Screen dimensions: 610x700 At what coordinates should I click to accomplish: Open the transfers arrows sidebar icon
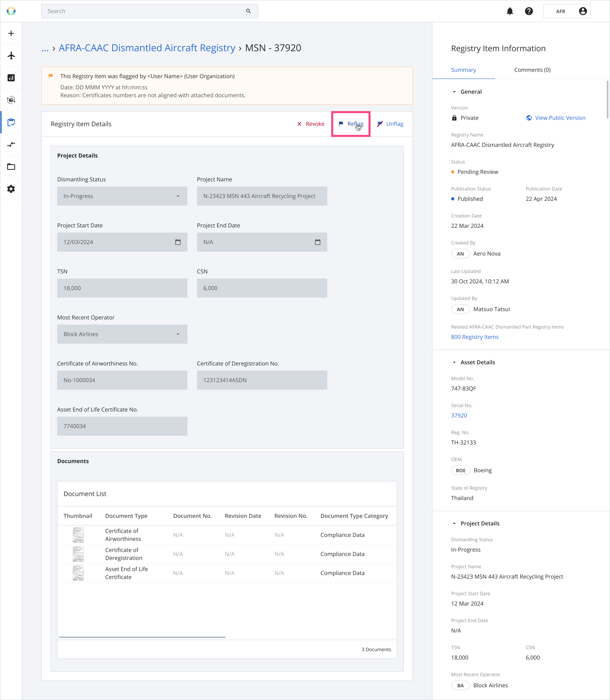click(11, 145)
